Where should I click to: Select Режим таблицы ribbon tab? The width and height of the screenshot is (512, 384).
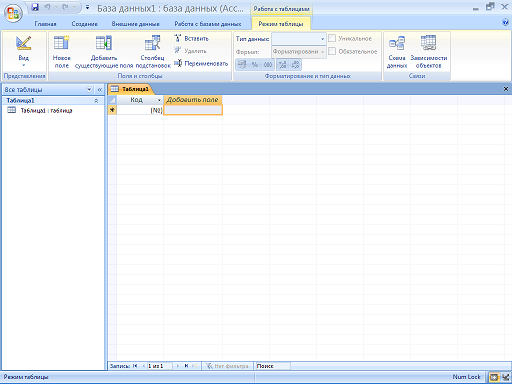pos(281,24)
